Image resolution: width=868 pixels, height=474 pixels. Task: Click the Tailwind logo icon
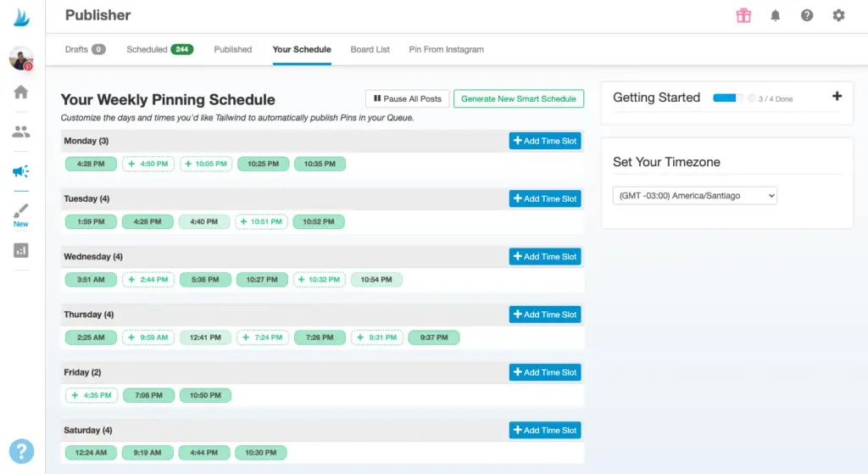point(21,17)
